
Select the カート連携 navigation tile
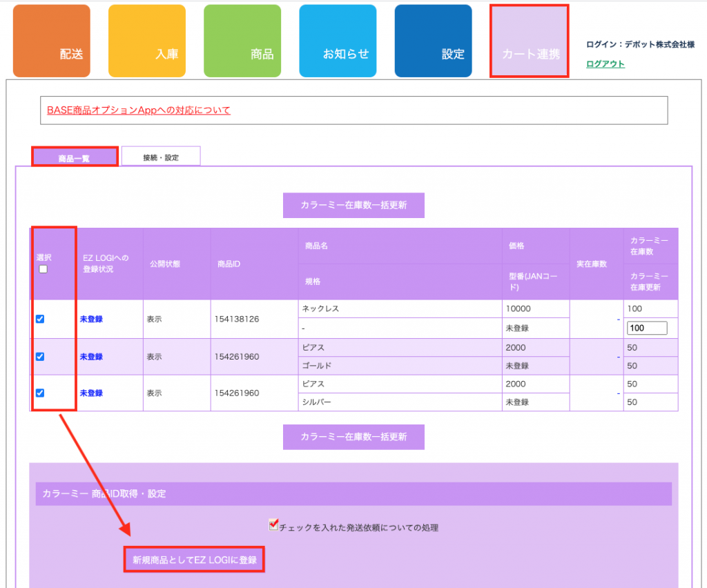coord(529,41)
